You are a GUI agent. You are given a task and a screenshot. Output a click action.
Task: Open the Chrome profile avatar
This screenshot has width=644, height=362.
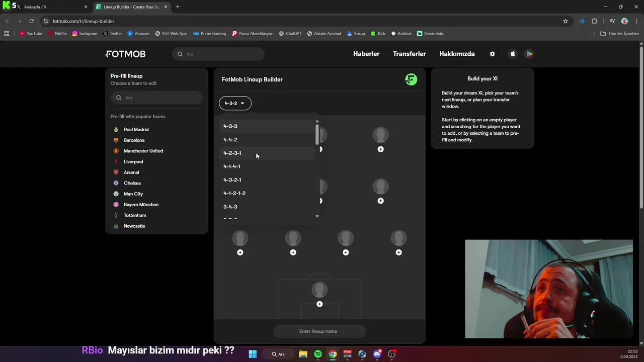point(624,21)
